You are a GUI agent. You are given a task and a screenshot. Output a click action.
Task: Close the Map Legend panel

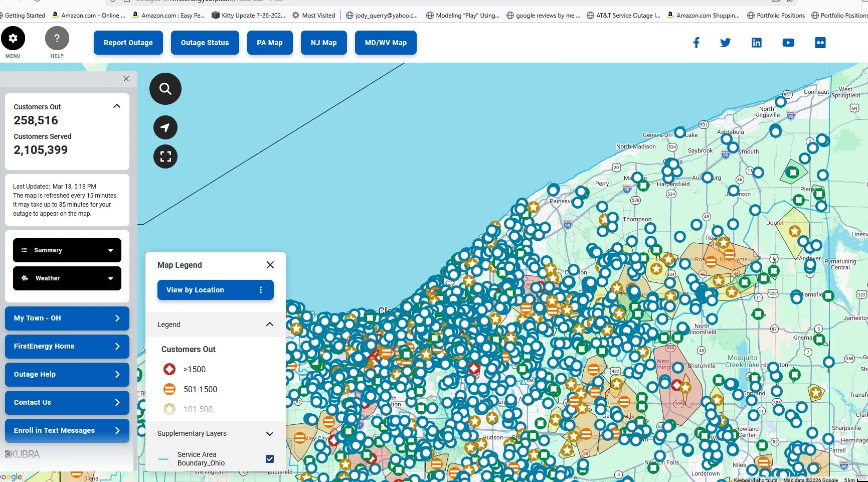click(270, 265)
